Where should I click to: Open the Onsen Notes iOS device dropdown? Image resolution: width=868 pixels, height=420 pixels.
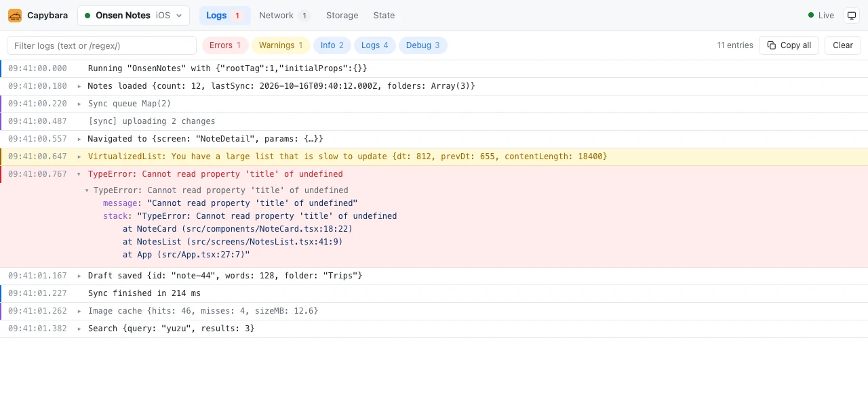134,16
